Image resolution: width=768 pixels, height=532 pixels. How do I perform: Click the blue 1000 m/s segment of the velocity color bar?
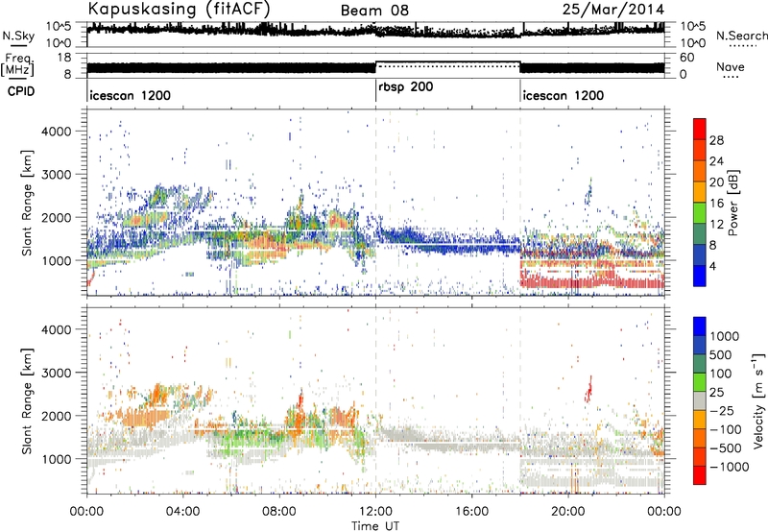pyautogui.click(x=700, y=326)
